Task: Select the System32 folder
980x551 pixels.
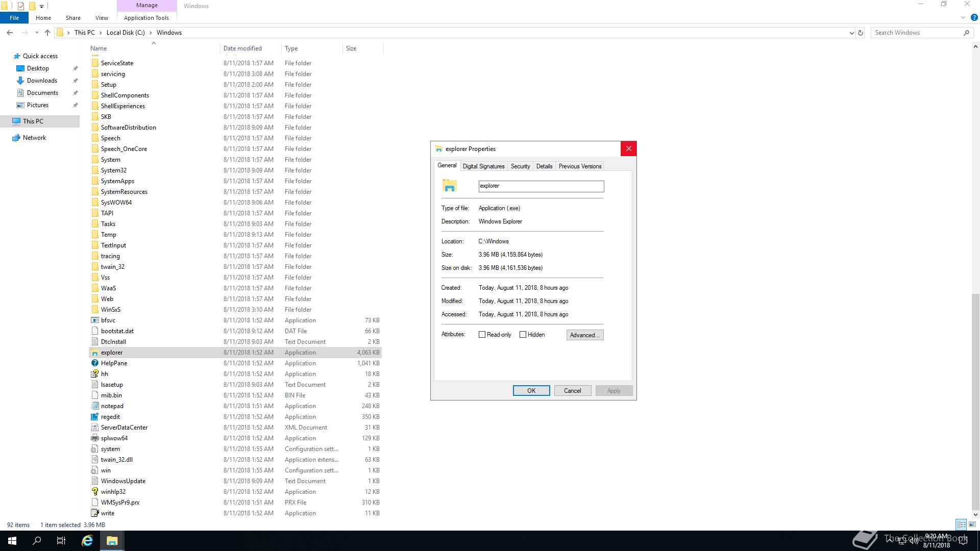Action: point(235,170)
